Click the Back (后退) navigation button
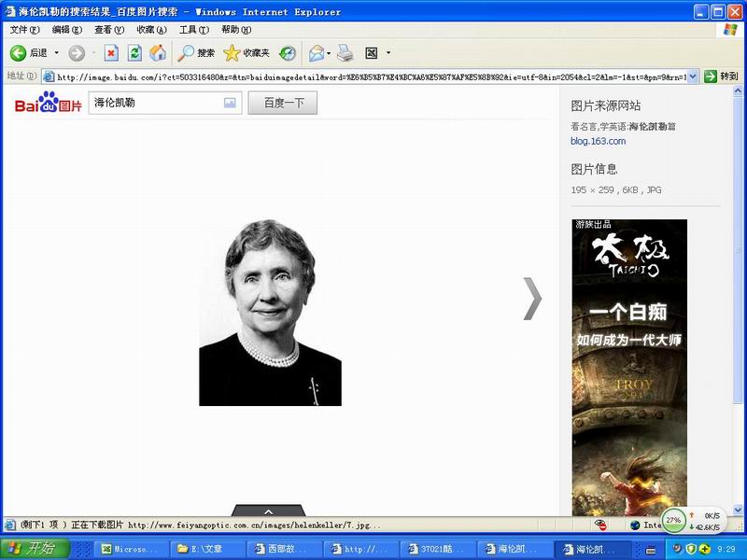The image size is (747, 560). point(28,53)
